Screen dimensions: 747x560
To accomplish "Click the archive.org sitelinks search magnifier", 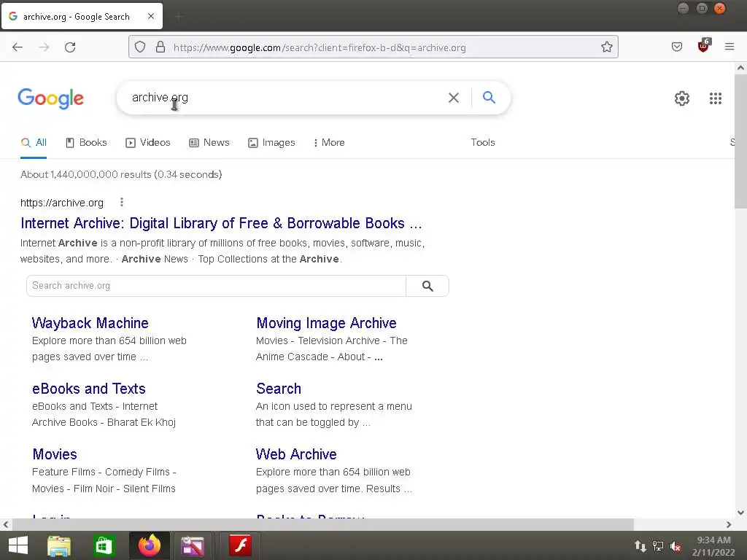I will [x=427, y=286].
